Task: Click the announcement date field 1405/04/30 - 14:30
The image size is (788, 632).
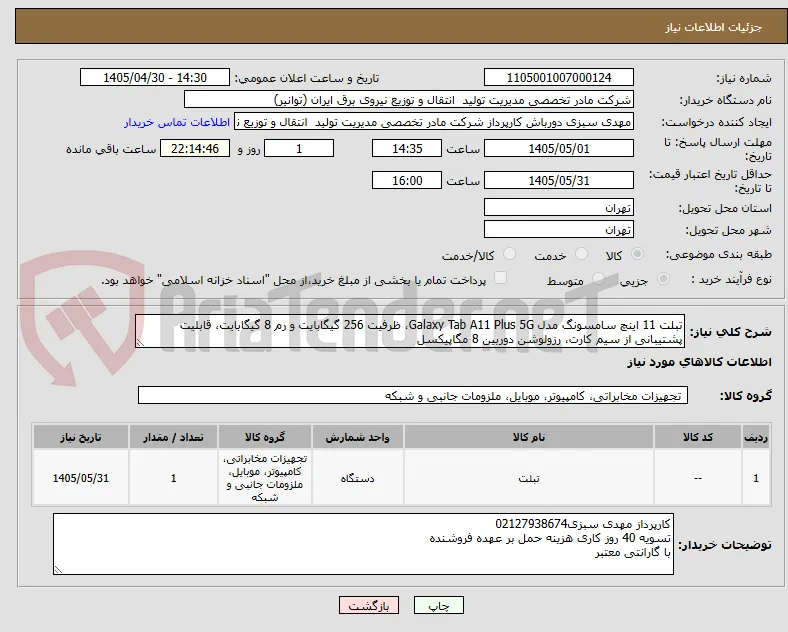Action: 155,78
